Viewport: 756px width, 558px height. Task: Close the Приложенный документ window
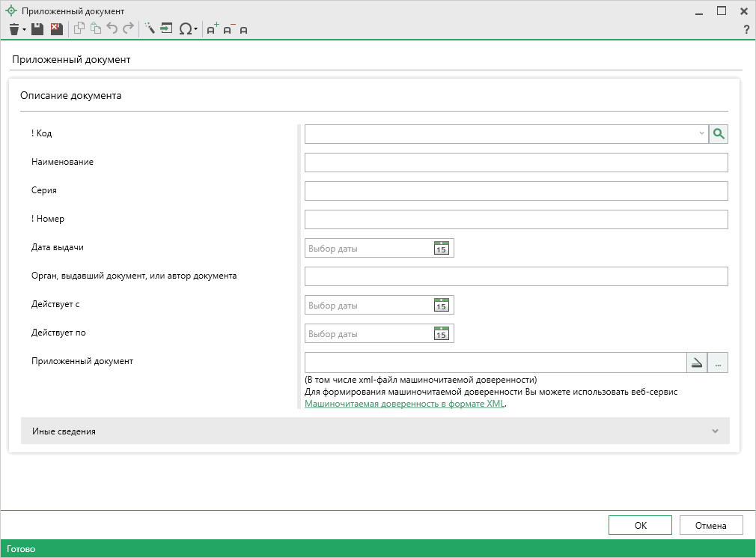pos(744,11)
